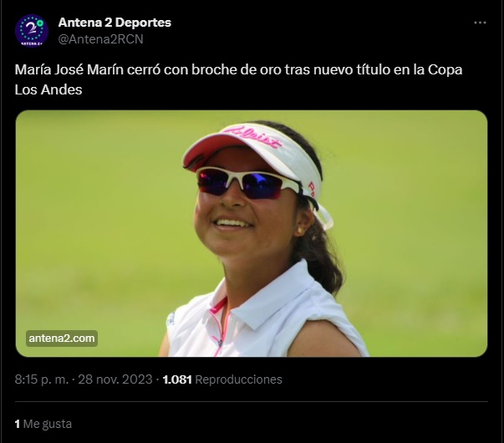Click the number 1 likes counter

click(x=18, y=424)
